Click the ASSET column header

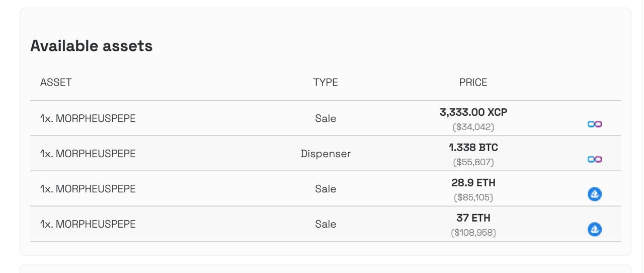click(56, 82)
